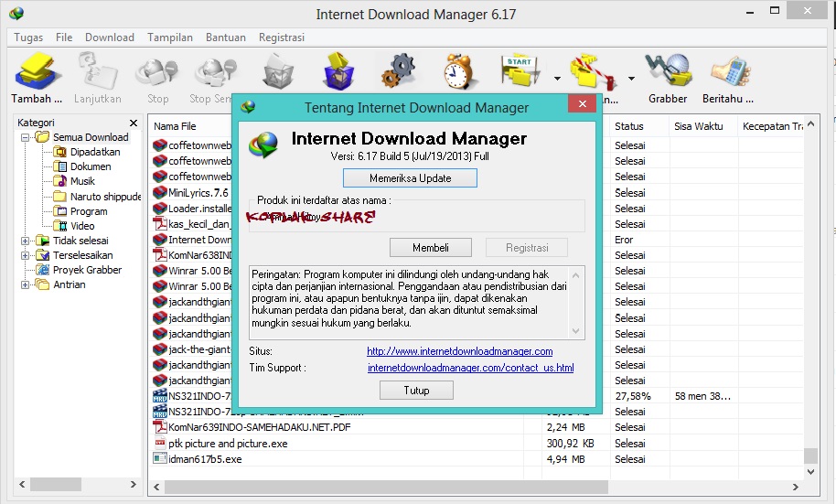Expand the Tidak selesai tree node
836x504 pixels.
click(25, 241)
